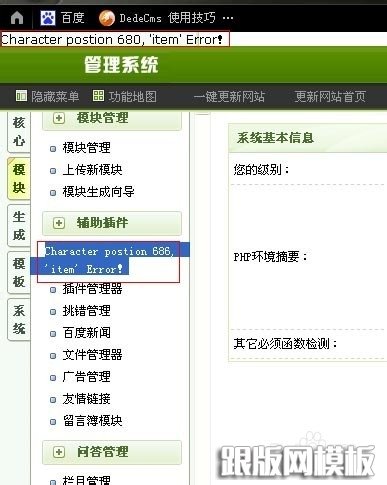Click bullet icon beside 留言簿模块
Screen dimensions: 387x485
tap(53, 422)
